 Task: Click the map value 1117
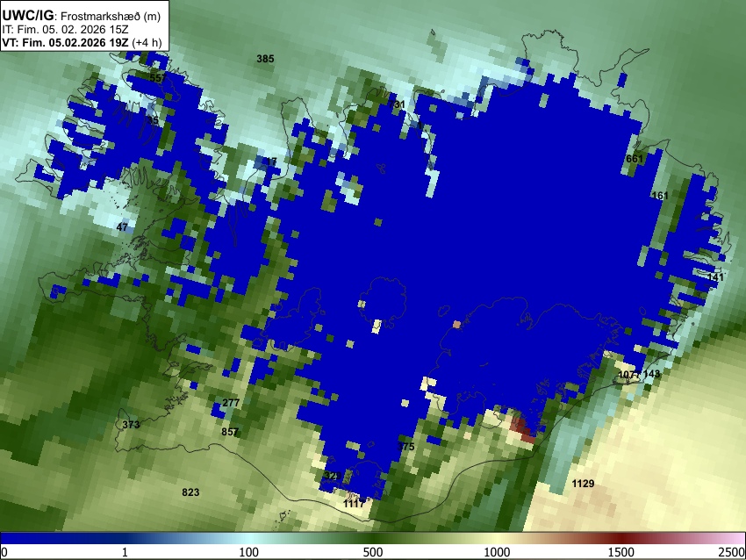coord(354,503)
